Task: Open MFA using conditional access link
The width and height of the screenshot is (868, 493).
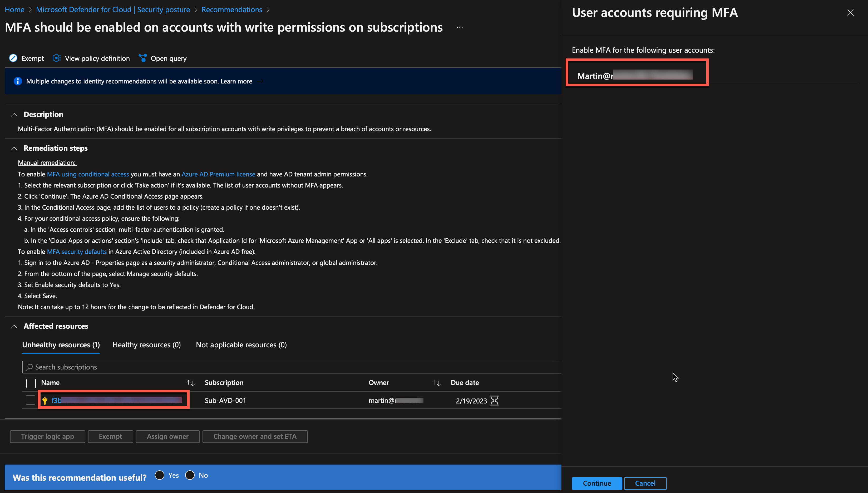Action: pyautogui.click(x=88, y=174)
